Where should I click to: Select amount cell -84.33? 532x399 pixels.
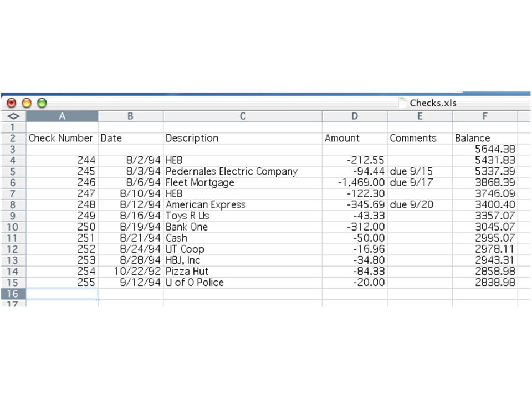355,272
